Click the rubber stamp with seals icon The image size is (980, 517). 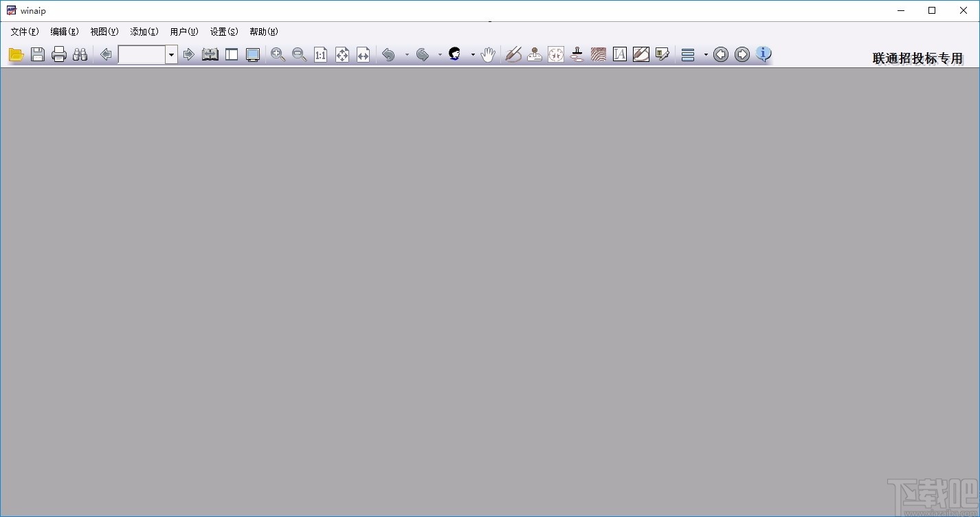577,54
